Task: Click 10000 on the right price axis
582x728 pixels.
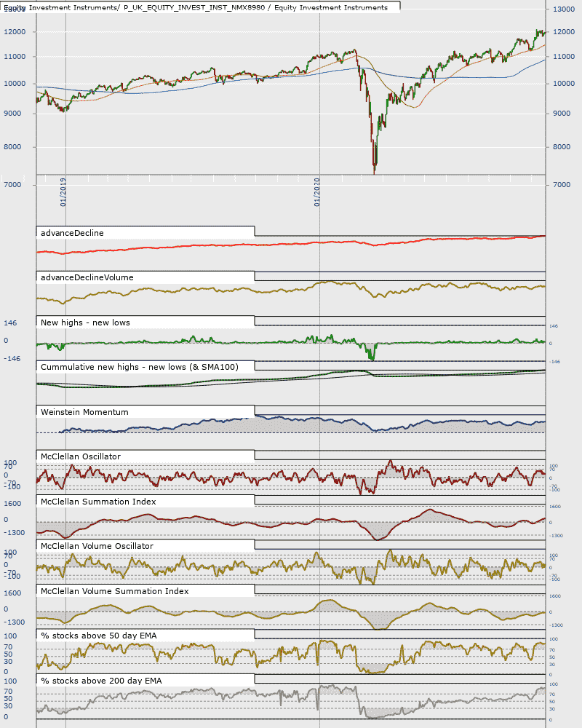Action: coord(564,84)
